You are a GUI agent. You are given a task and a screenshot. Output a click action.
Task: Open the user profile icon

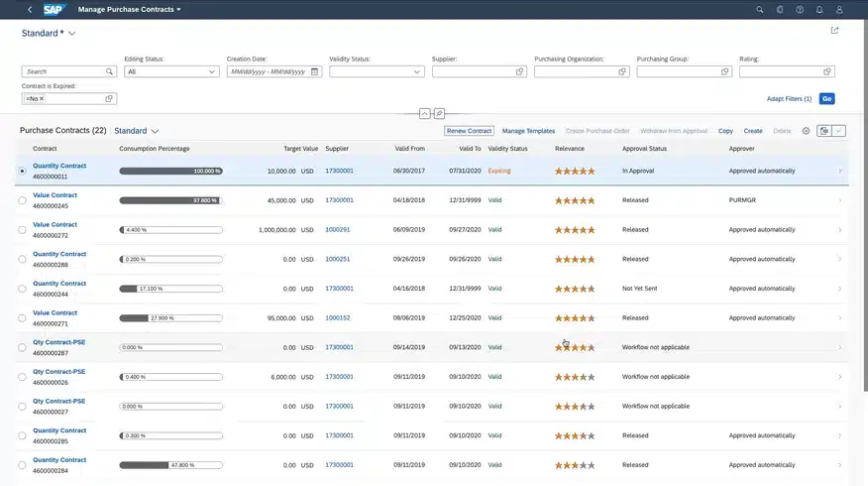coord(839,9)
